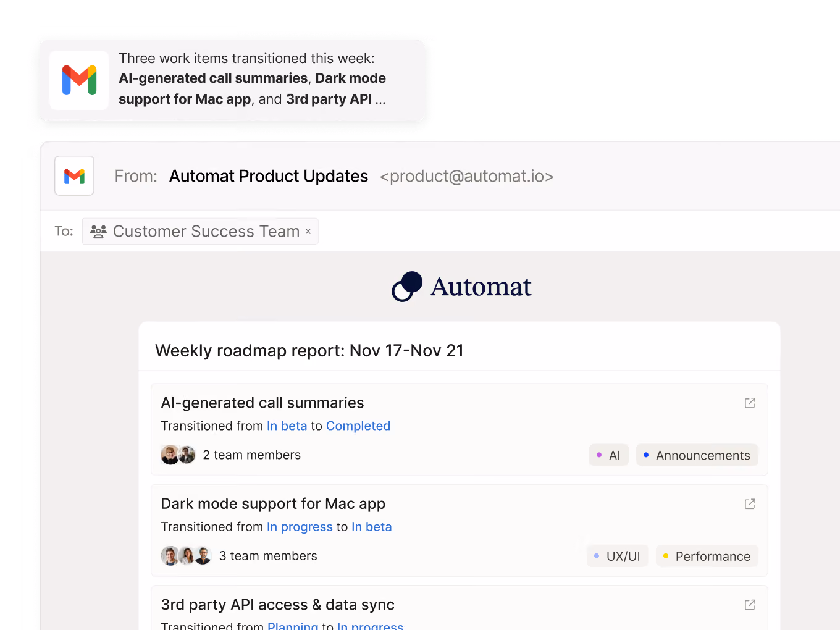Click the UX/UI tag
The height and width of the screenshot is (630, 840).
617,556
